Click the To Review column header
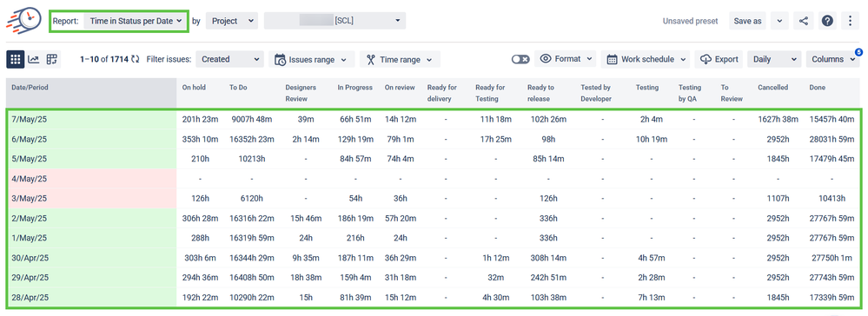The image size is (868, 316). click(x=732, y=93)
